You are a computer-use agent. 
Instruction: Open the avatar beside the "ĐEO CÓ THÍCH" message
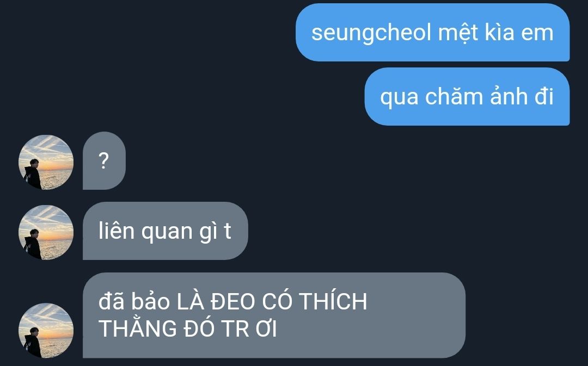[46, 331]
